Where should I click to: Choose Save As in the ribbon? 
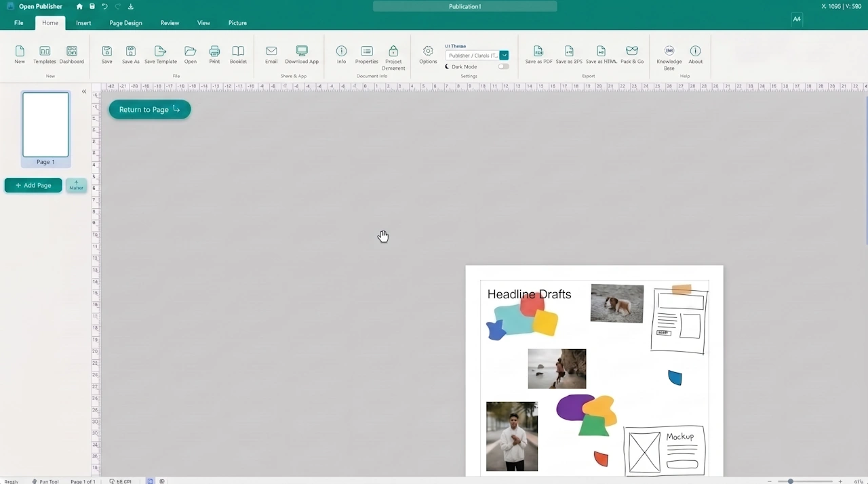pos(131,55)
